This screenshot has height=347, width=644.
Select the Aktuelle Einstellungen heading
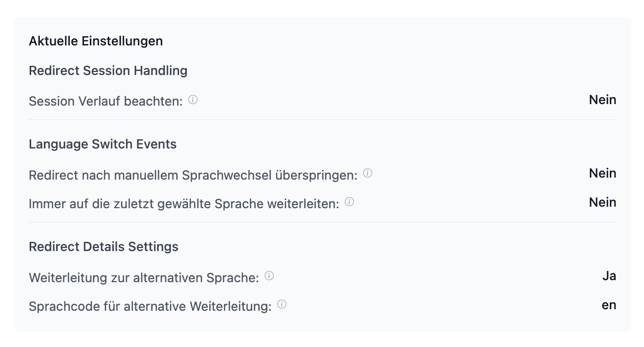coord(95,41)
